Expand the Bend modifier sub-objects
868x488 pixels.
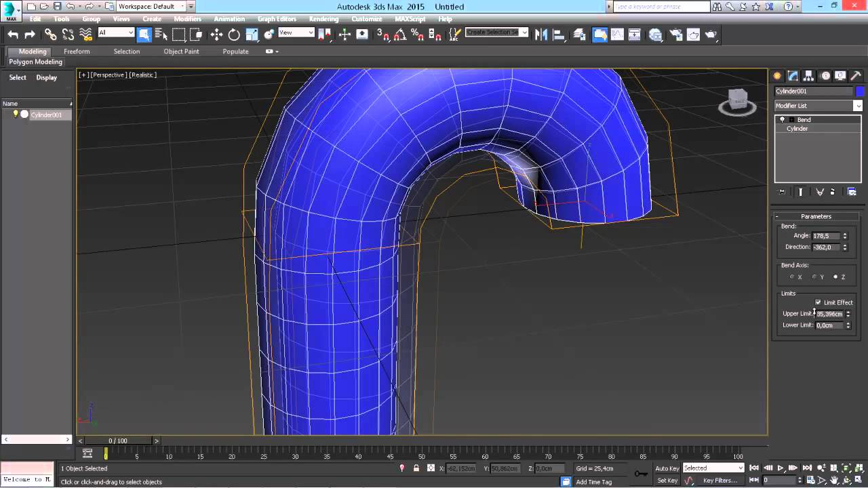tap(791, 119)
